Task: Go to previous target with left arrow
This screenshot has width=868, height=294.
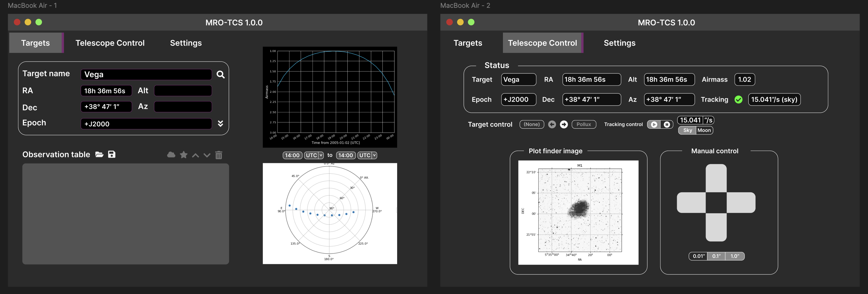Action: click(x=552, y=124)
